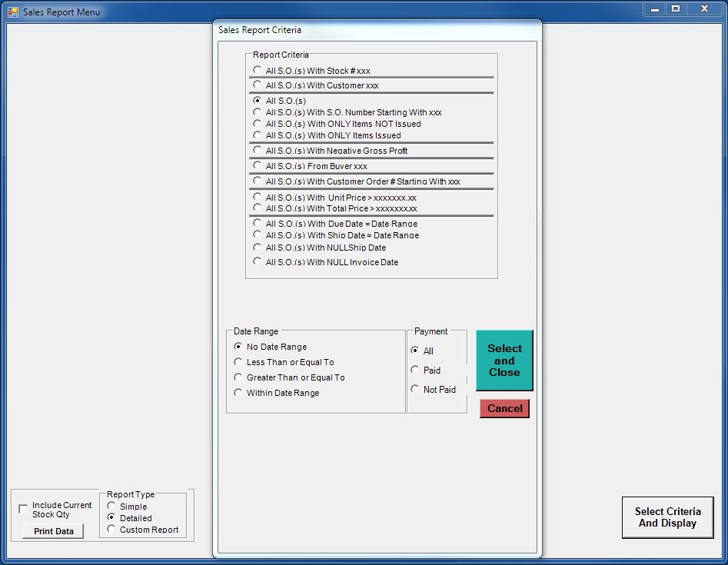The image size is (728, 565).
Task: Click Select Criteria And Display button
Action: point(667,517)
